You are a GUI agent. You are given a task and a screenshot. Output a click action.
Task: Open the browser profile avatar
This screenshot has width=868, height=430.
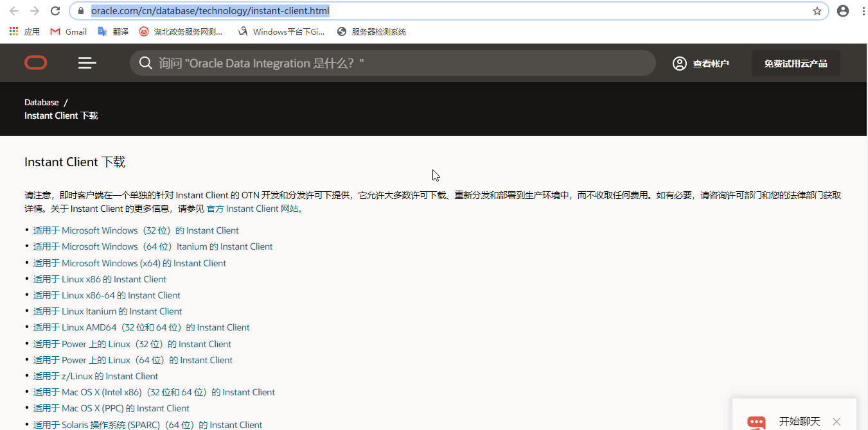(x=843, y=10)
